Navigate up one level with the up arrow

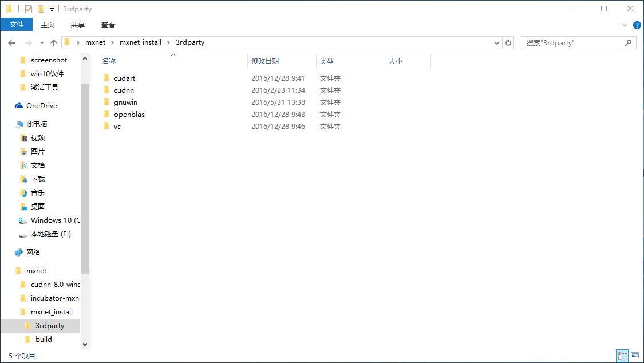coord(53,42)
